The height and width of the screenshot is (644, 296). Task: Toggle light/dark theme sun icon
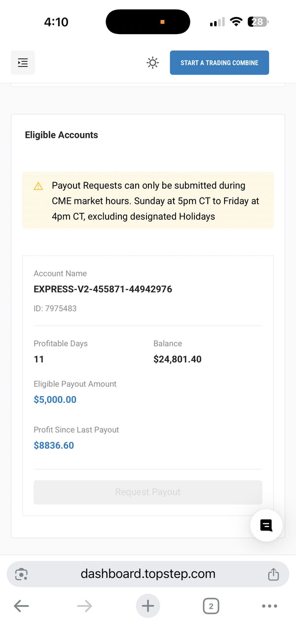(153, 63)
